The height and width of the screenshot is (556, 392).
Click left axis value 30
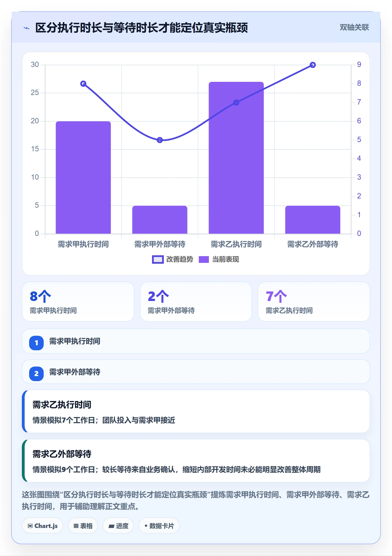35,65
